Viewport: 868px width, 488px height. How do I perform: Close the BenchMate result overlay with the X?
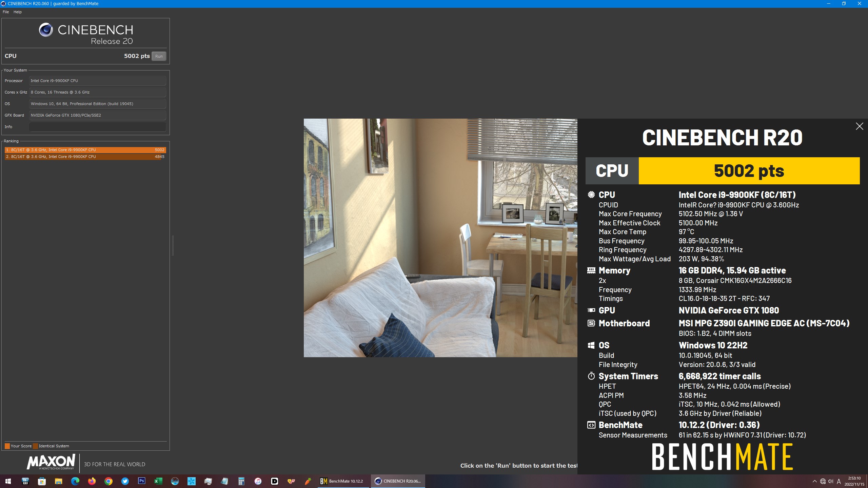[859, 126]
